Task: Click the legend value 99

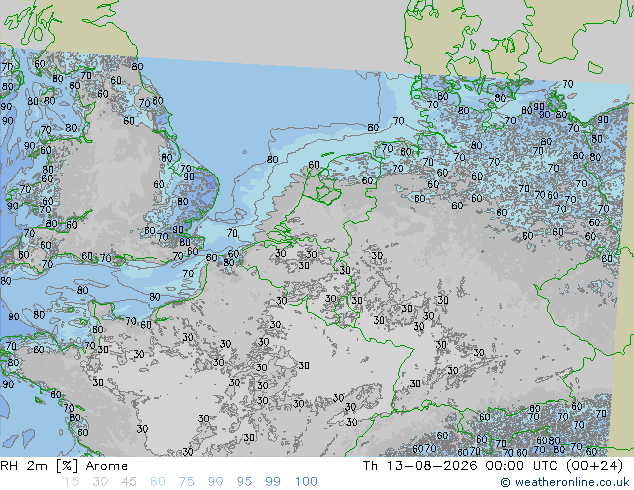Action: pos(273,482)
